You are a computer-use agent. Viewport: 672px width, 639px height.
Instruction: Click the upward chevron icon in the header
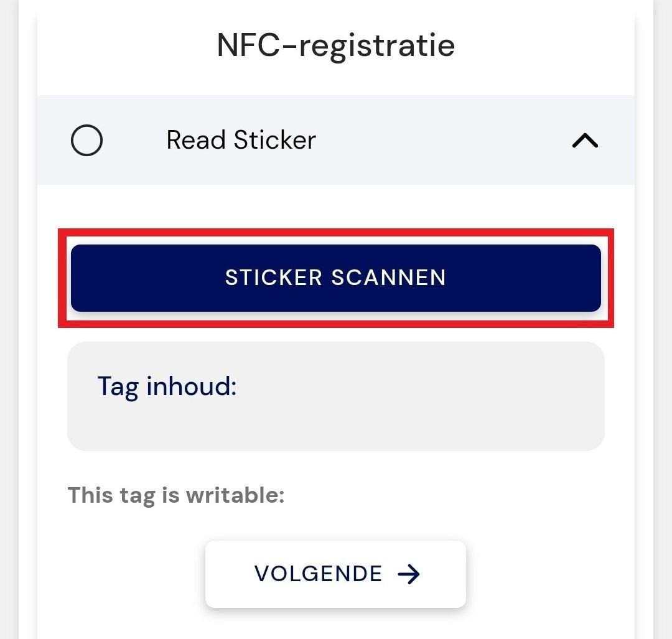tap(585, 141)
